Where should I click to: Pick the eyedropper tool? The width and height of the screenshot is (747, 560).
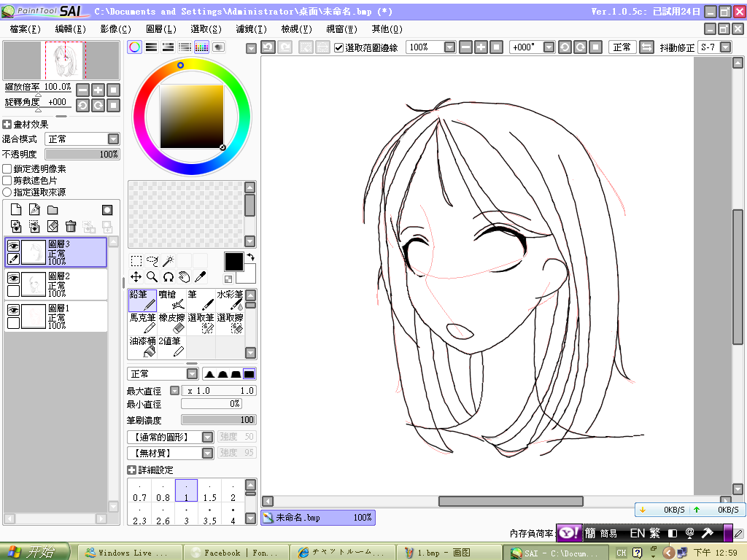(201, 276)
